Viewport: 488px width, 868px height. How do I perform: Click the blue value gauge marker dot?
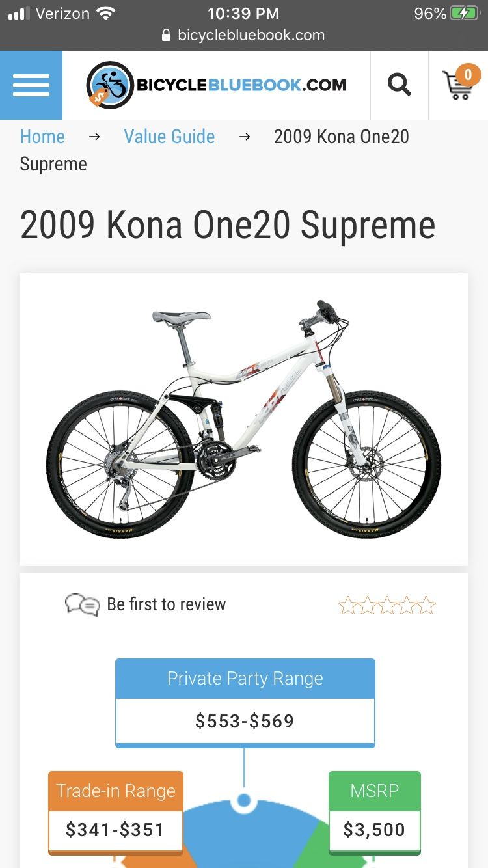pyautogui.click(x=244, y=800)
